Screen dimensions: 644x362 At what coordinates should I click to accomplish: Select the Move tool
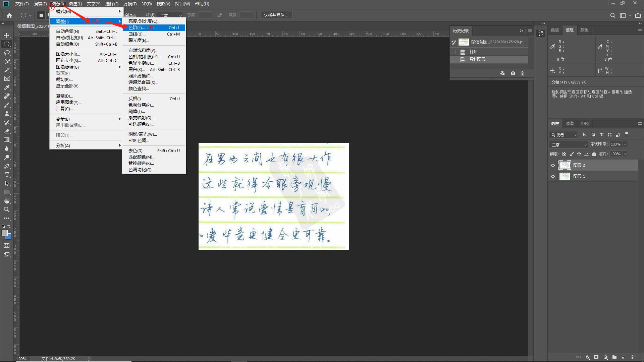point(7,35)
